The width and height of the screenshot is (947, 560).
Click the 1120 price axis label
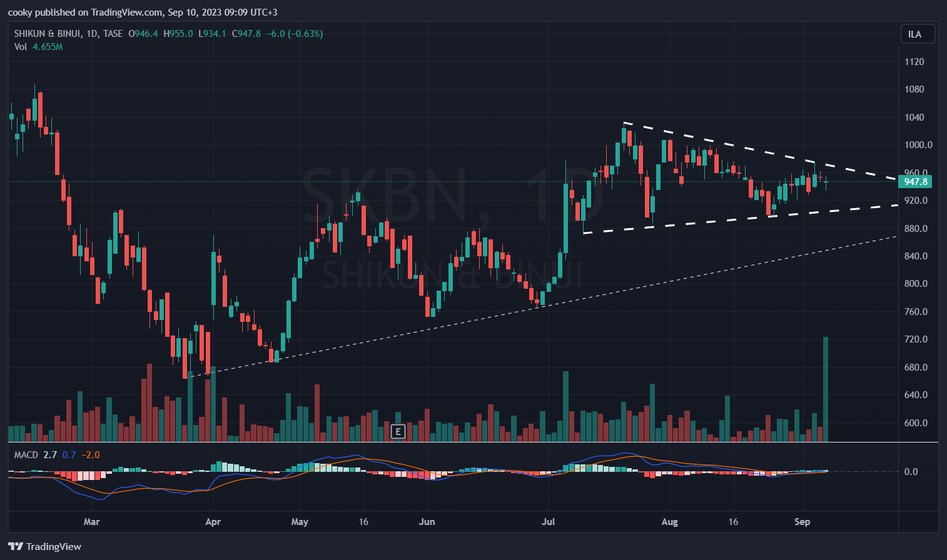[914, 62]
